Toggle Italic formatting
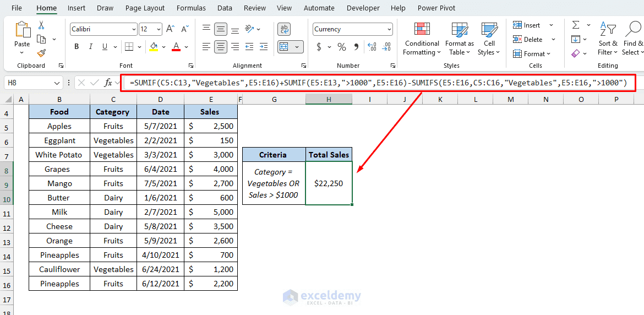Viewport: 644px width, 315px height. pos(91,46)
